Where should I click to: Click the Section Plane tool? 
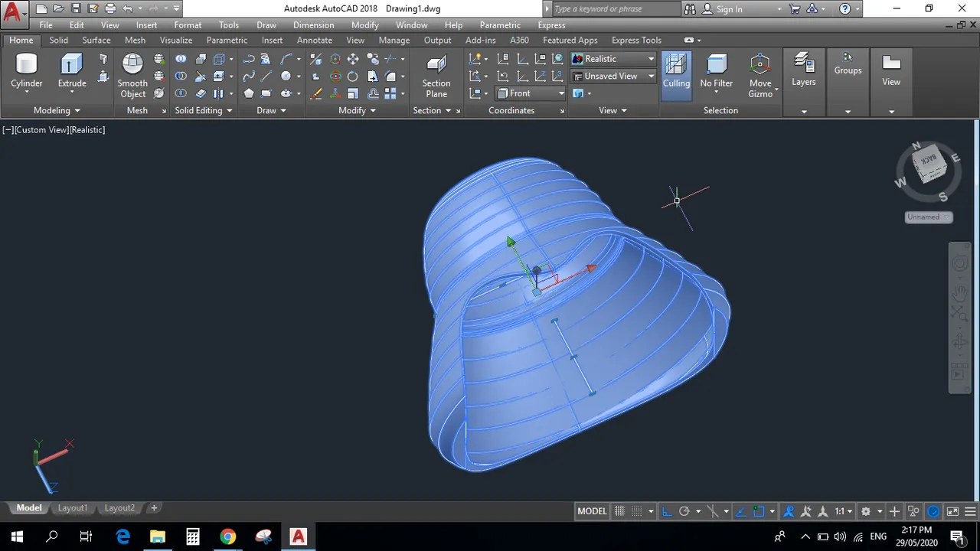436,76
